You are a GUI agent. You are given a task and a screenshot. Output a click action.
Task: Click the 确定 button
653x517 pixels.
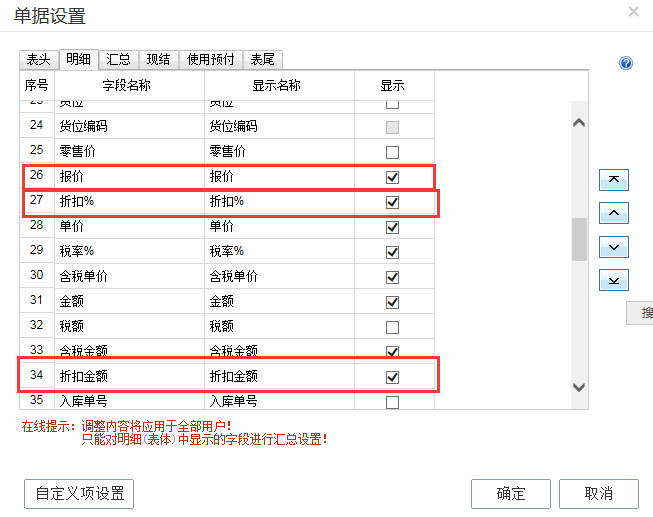coord(510,493)
